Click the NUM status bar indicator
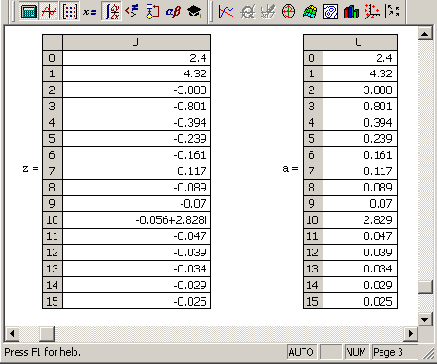437x364 pixels. pos(357,352)
